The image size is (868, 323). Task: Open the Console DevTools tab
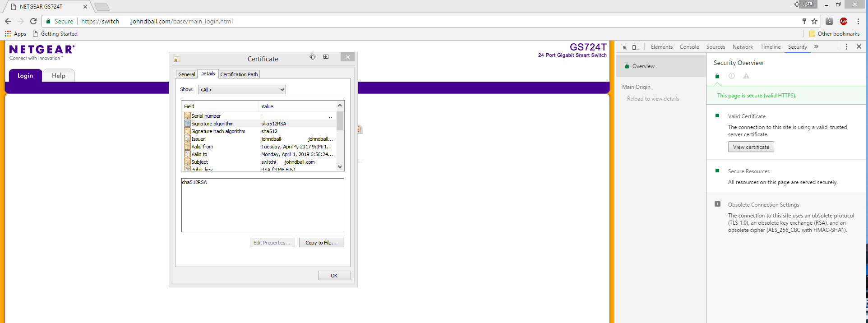689,47
